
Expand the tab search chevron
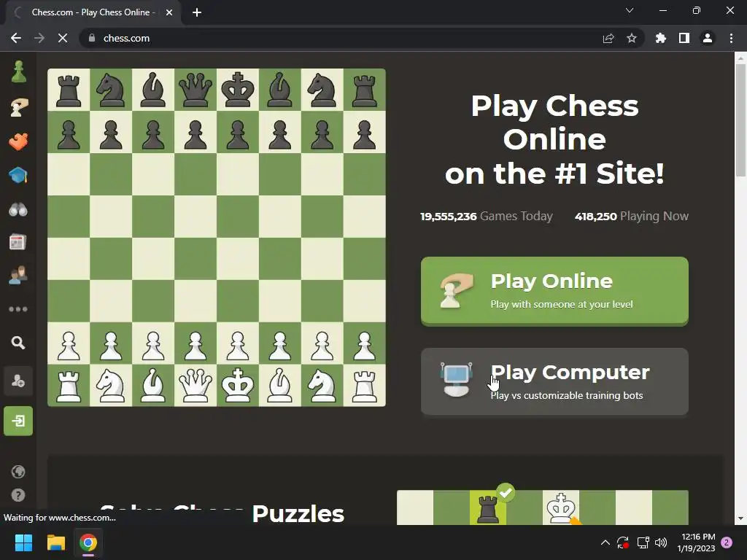[630, 10]
